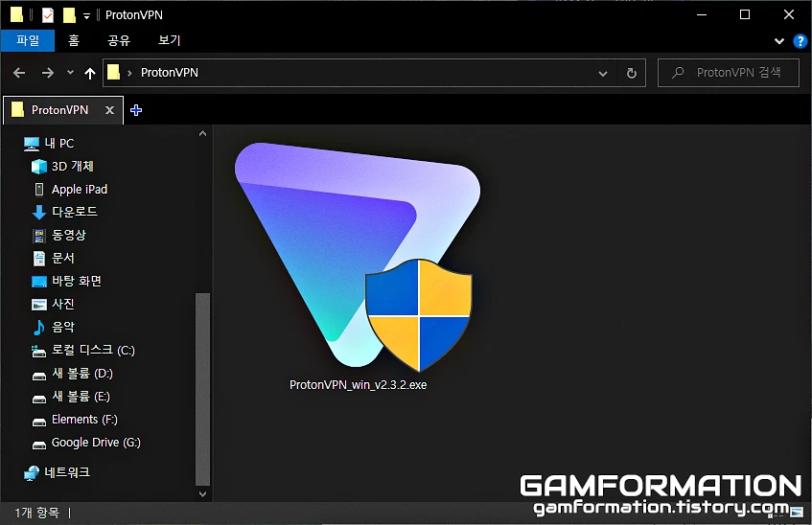The image size is (812, 525).
Task: Click the 네트워크 network icon
Action: (x=32, y=472)
